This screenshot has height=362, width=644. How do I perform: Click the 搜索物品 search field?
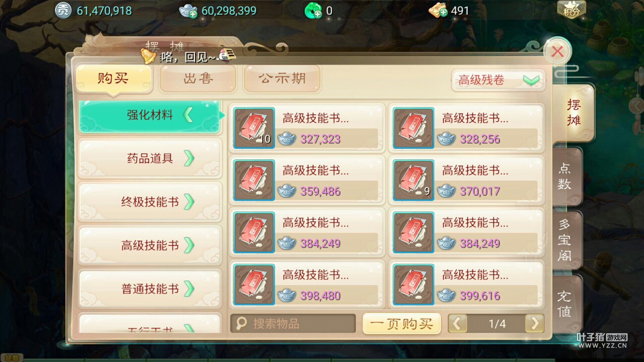[293, 323]
